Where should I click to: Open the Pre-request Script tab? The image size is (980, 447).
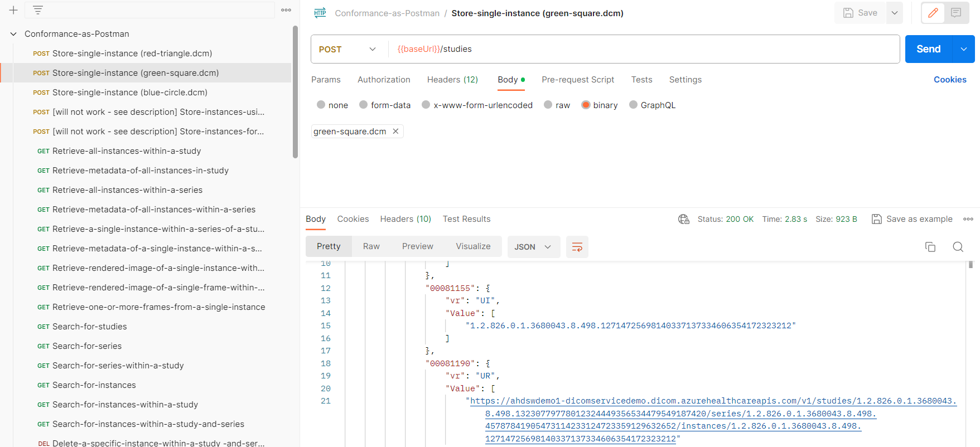(578, 80)
